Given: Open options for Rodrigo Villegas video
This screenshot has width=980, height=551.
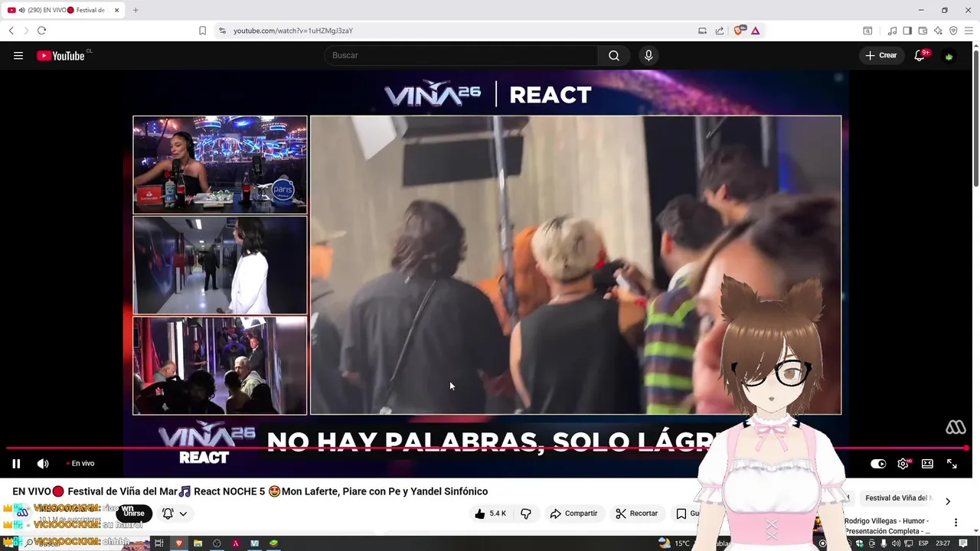Looking at the screenshot, I should pos(955,523).
